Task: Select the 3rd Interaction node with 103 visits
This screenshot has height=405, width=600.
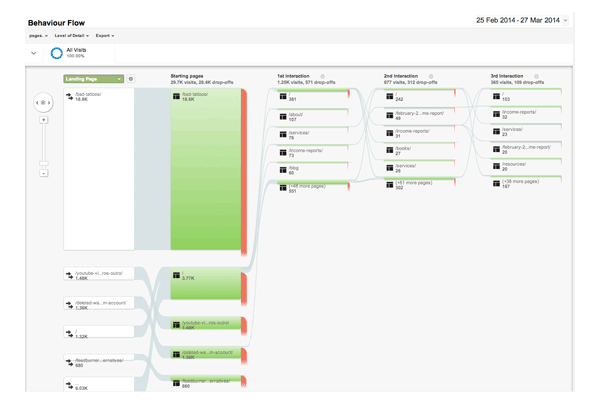Action: (526, 96)
